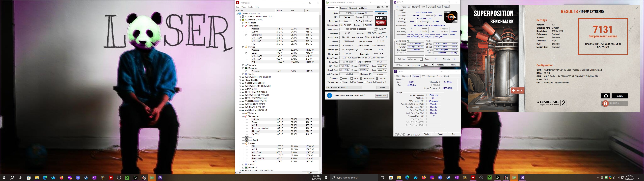Click Validate in the upper CPU-Z window
The image size is (644, 181).
coord(440,65)
